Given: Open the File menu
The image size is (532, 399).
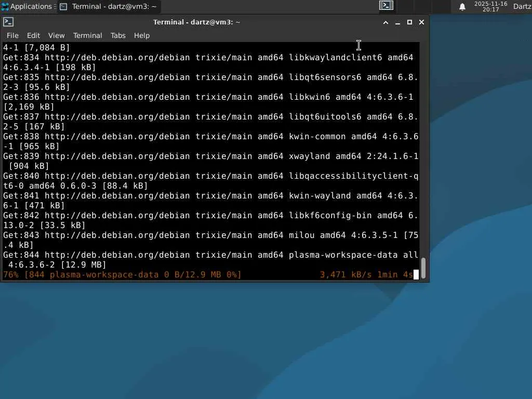Looking at the screenshot, I should 12,35.
